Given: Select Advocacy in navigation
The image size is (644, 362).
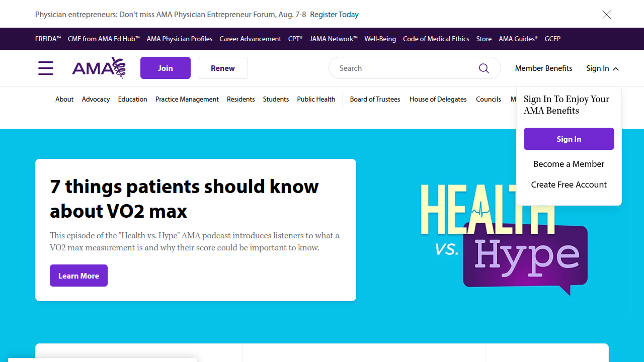Looking at the screenshot, I should (x=96, y=99).
